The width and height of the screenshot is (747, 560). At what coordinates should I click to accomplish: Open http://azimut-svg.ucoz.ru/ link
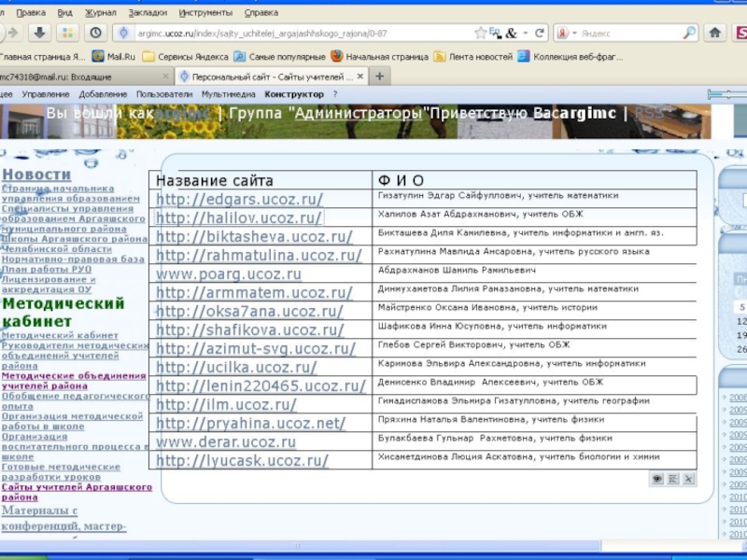255,348
